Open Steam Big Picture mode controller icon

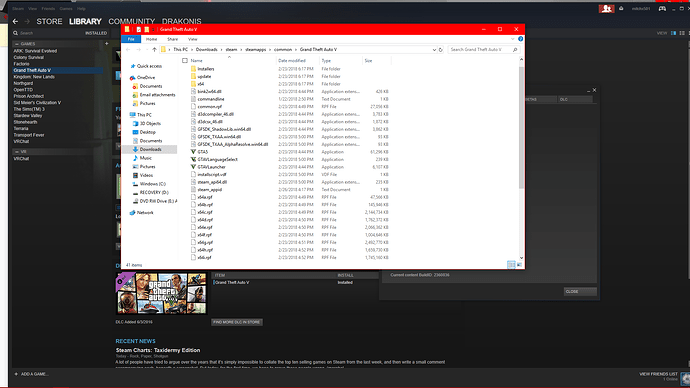(662, 8)
